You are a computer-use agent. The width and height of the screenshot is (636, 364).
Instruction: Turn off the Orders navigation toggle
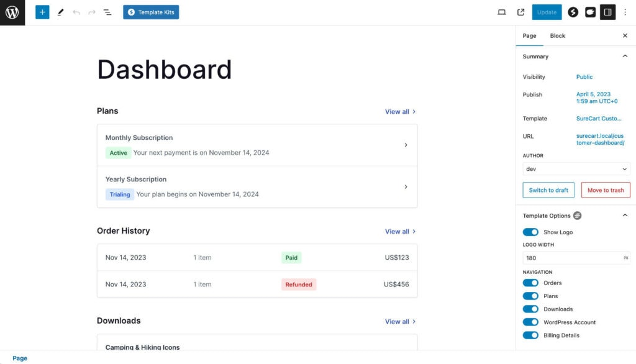[x=530, y=283]
